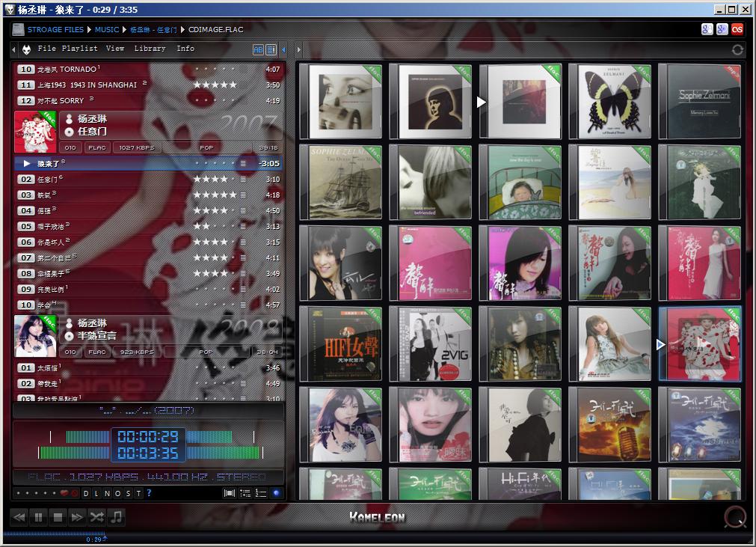Click the storage drive icon in breadcrumb
The width and height of the screenshot is (756, 547).
click(19, 29)
